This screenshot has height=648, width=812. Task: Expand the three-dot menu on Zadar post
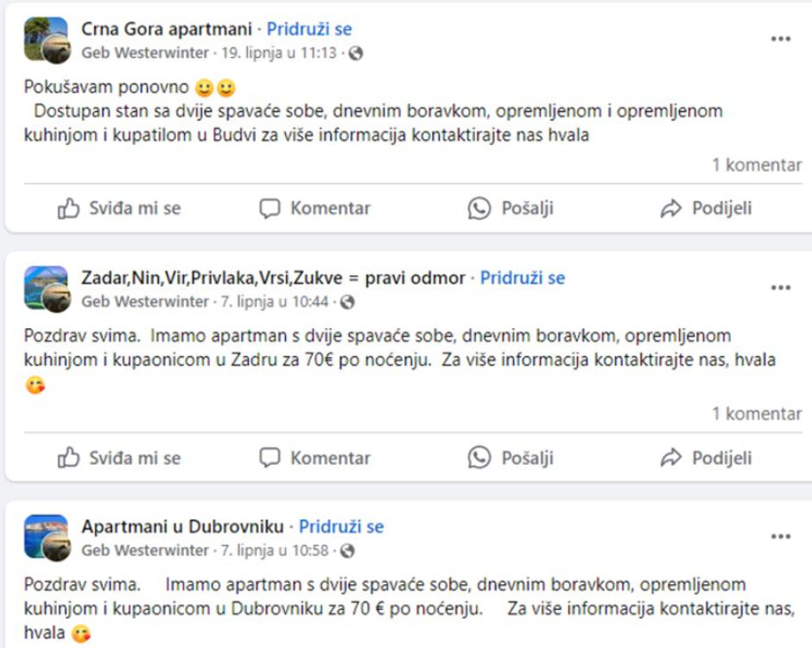782,287
